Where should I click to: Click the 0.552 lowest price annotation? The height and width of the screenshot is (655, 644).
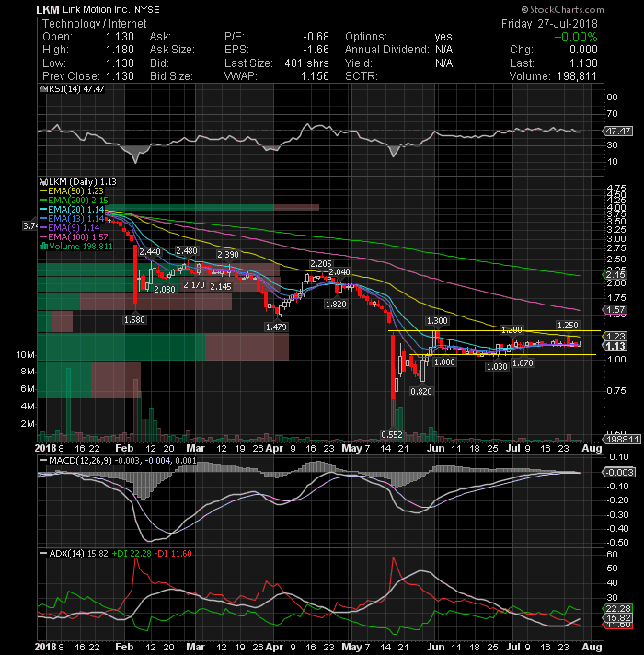coord(392,435)
